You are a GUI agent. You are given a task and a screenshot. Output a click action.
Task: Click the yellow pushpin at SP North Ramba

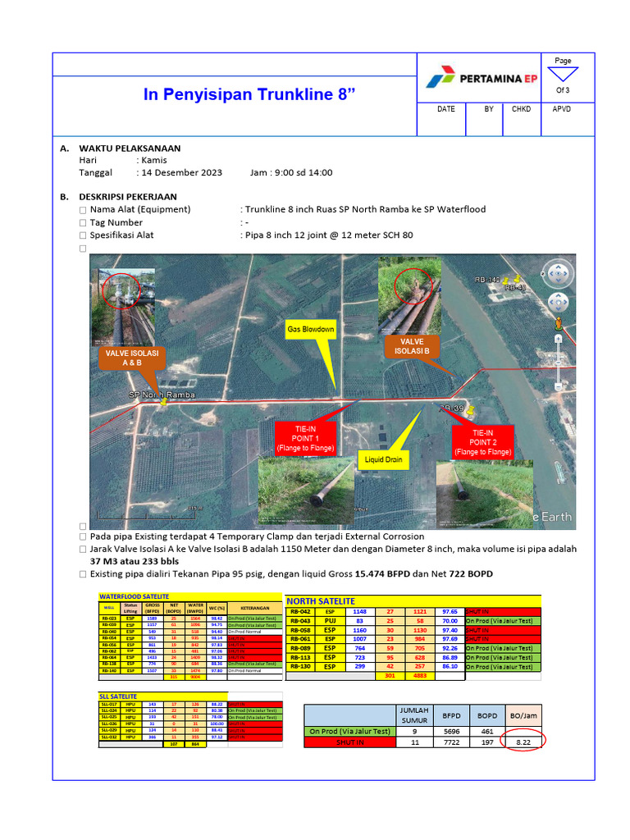point(163,402)
